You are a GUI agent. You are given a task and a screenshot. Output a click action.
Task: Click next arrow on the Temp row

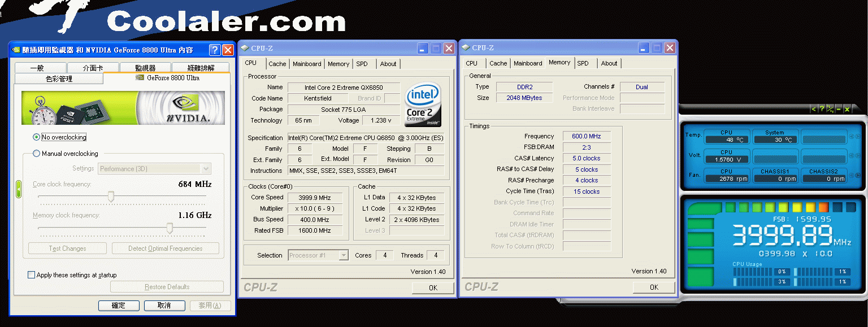[858, 136]
